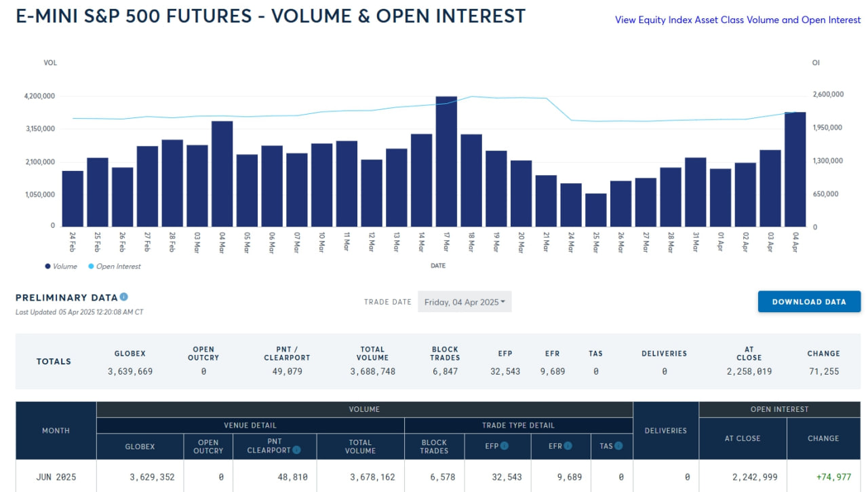Click the 11 Mar volume bar
This screenshot has height=492, width=868.
pos(347,184)
